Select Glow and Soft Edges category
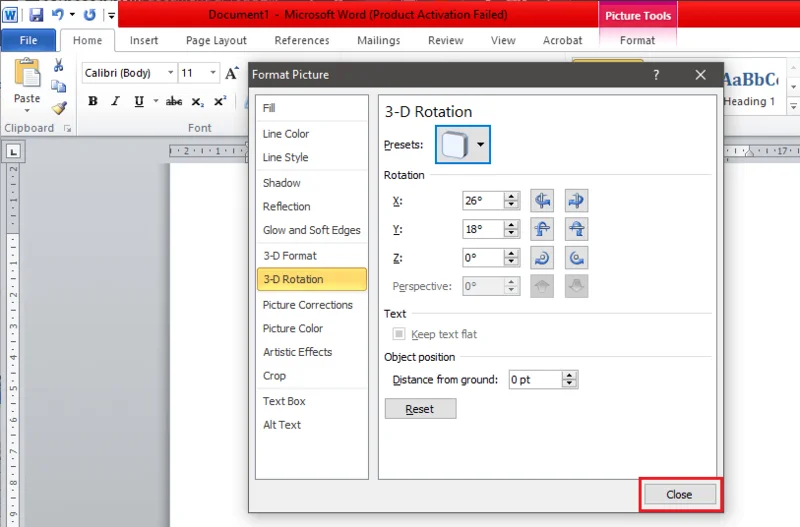Image resolution: width=800 pixels, height=527 pixels. (312, 230)
